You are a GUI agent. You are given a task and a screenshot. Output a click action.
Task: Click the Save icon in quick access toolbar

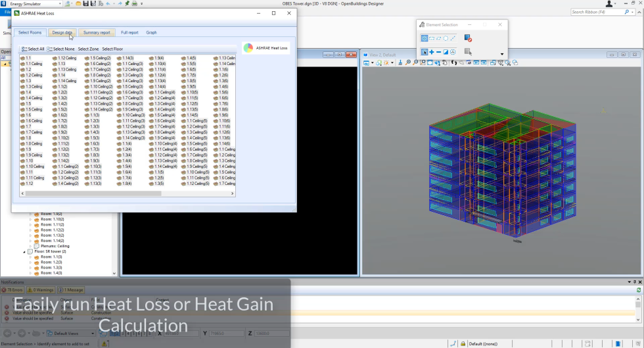click(x=85, y=4)
